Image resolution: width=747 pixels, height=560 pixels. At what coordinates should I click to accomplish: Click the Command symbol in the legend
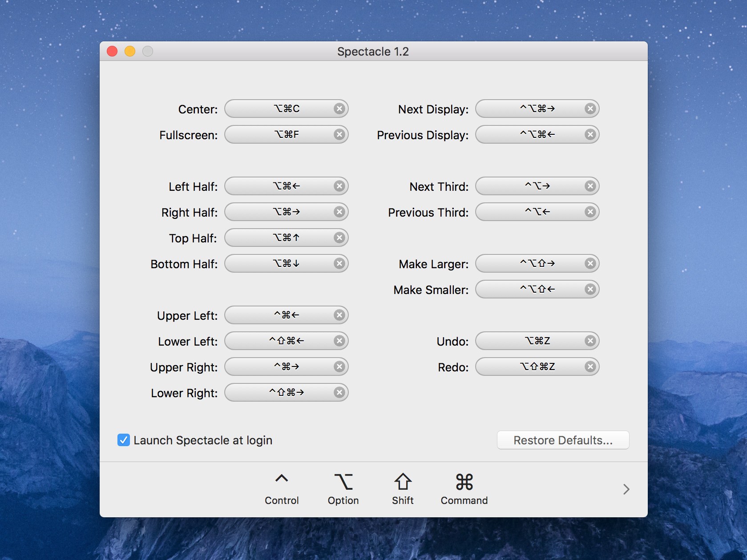464,482
